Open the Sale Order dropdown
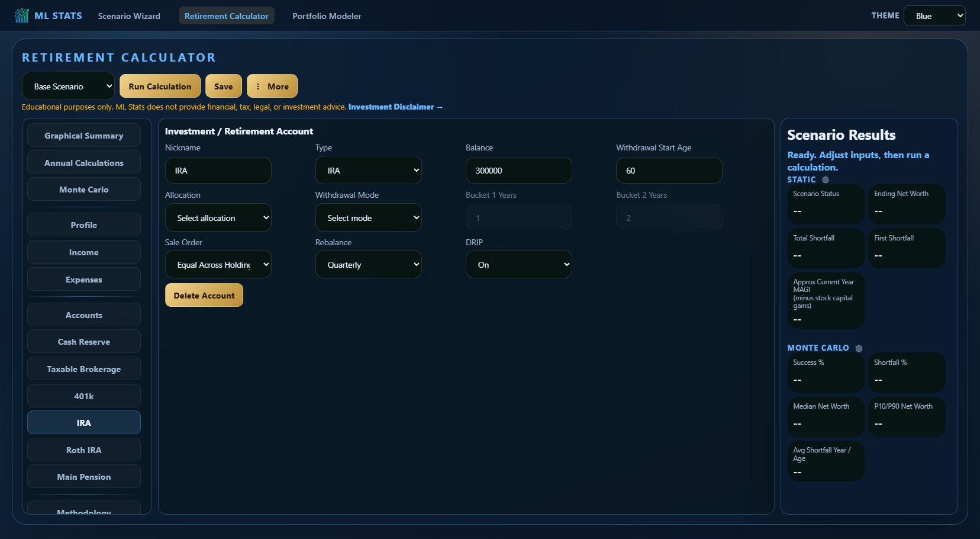Screen dimensions: 980x539 pyautogui.click(x=218, y=265)
